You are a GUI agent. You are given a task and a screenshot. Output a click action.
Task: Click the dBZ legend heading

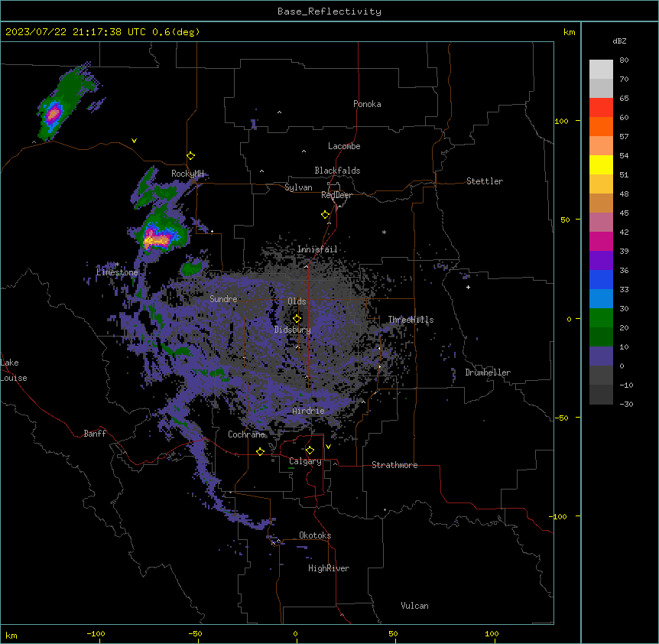619,41
